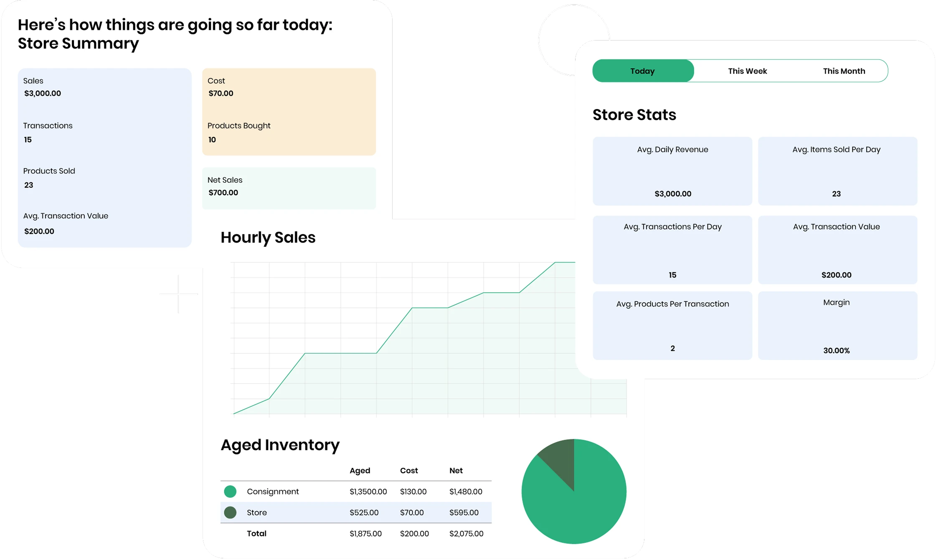Click the Avg. Daily Revenue card

672,171
